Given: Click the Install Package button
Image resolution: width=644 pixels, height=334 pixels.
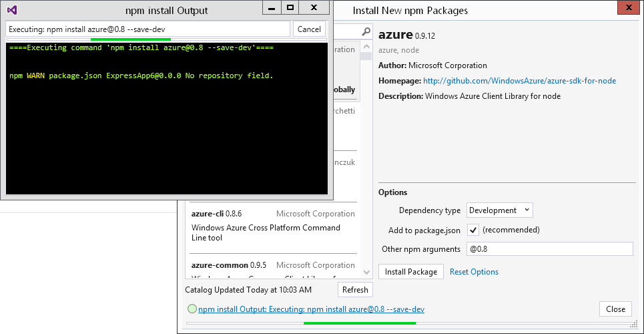Looking at the screenshot, I should click(x=410, y=271).
